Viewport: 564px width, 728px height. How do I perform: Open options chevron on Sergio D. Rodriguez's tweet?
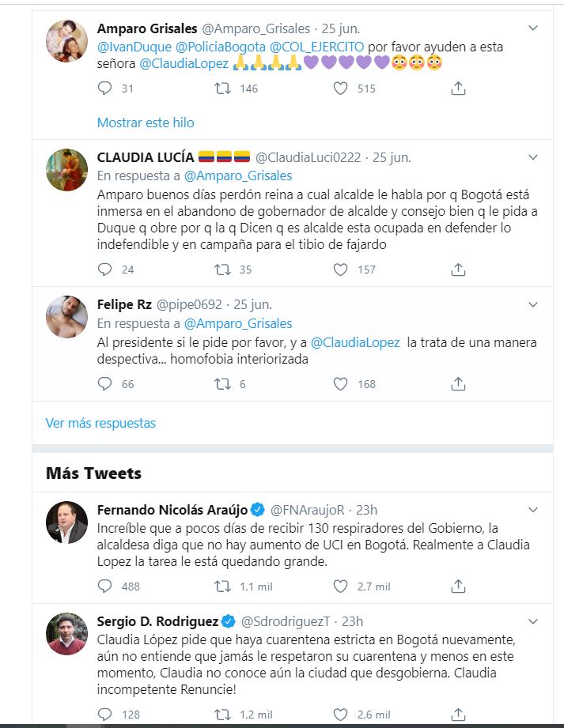pyautogui.click(x=533, y=620)
